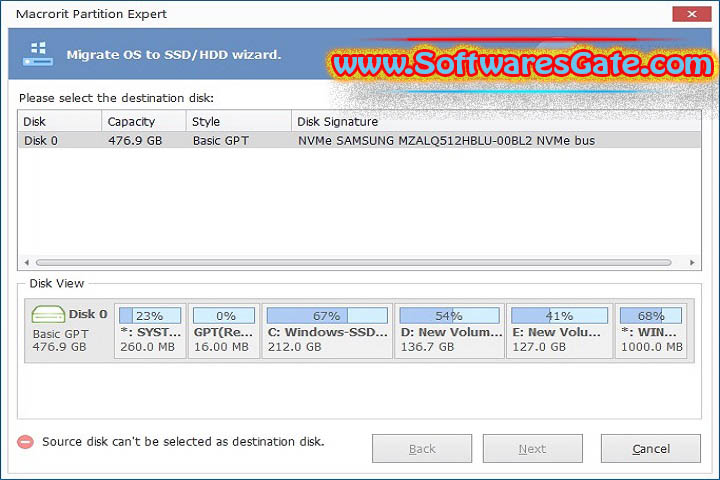This screenshot has height=480, width=720.
Task: Click the Style column header
Action: pyautogui.click(x=239, y=121)
